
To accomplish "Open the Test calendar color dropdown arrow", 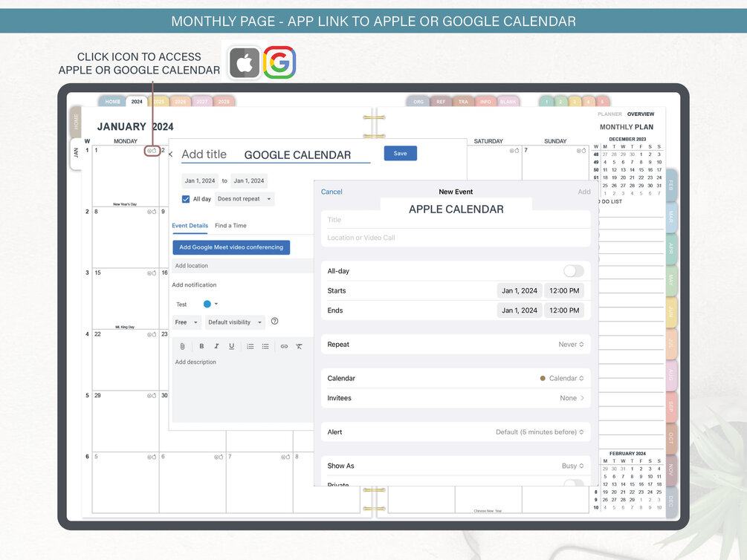I will click(x=216, y=304).
